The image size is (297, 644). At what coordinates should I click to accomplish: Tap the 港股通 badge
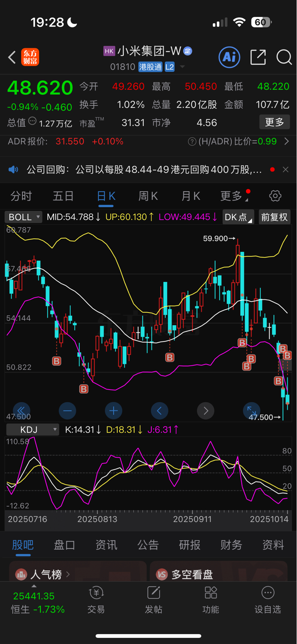click(150, 67)
